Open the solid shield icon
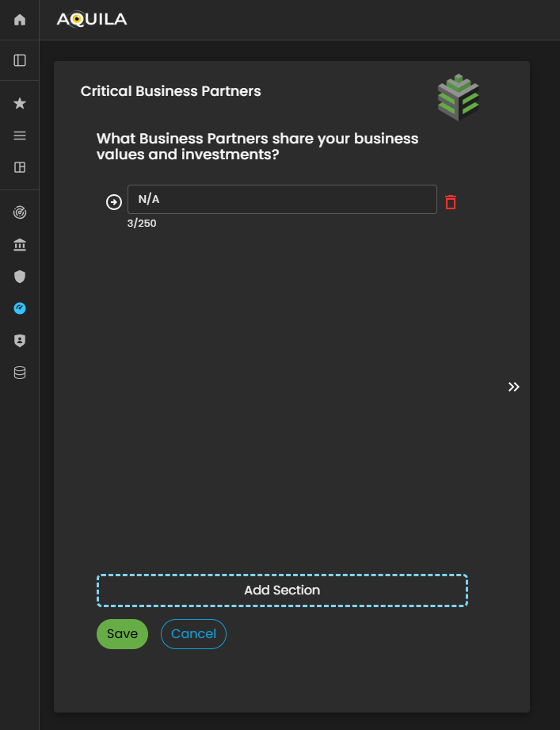This screenshot has height=730, width=560. (x=20, y=277)
